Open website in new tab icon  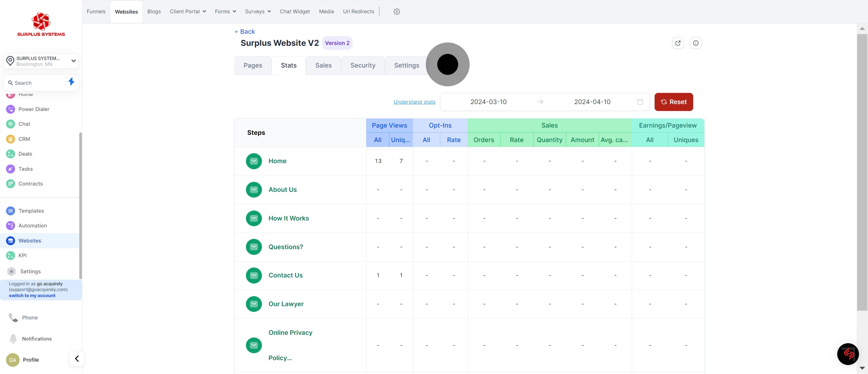pyautogui.click(x=678, y=43)
